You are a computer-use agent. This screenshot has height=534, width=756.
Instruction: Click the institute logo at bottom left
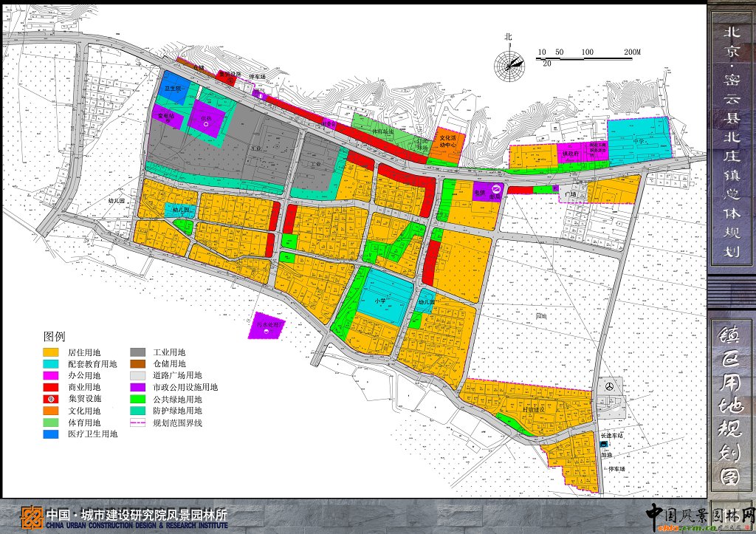click(x=31, y=517)
